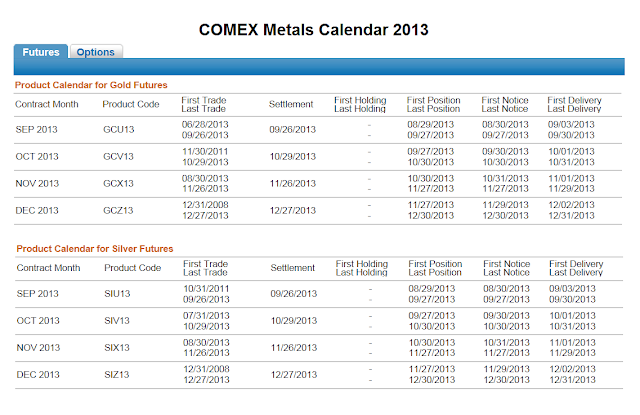
Task: Select the GCX13 product code
Action: point(118,185)
